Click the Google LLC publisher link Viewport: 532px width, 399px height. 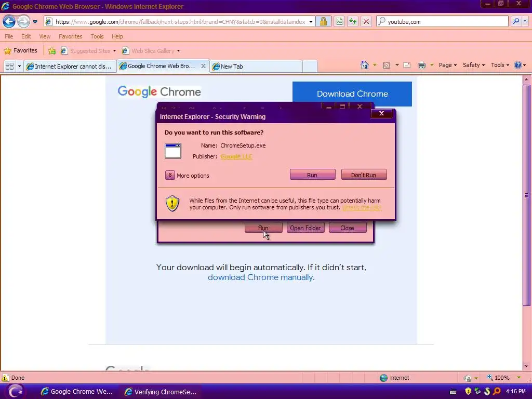pyautogui.click(x=236, y=156)
